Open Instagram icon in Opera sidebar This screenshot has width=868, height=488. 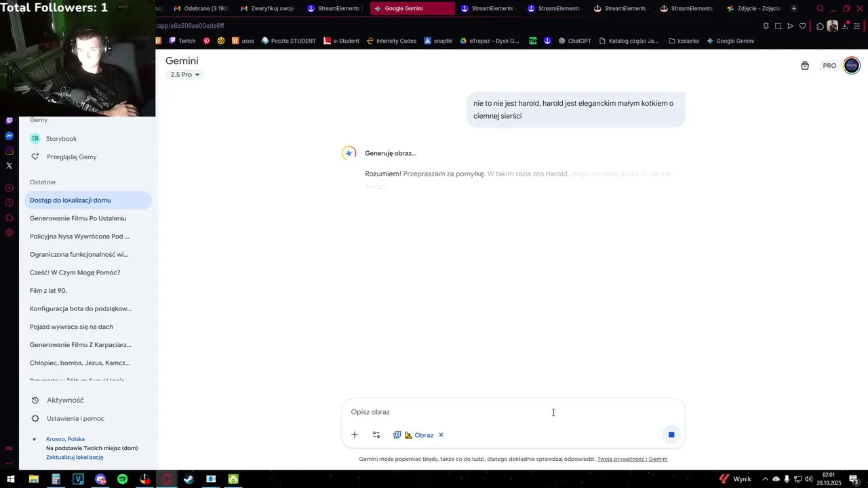pos(9,150)
